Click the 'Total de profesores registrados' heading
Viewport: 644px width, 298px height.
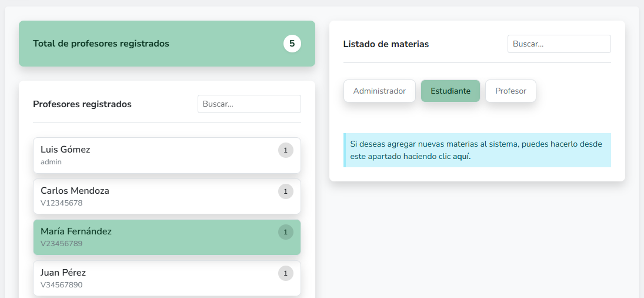click(101, 44)
